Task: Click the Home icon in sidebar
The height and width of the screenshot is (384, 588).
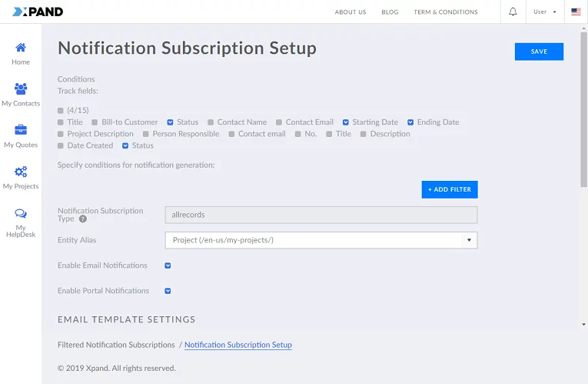Action: tap(21, 48)
